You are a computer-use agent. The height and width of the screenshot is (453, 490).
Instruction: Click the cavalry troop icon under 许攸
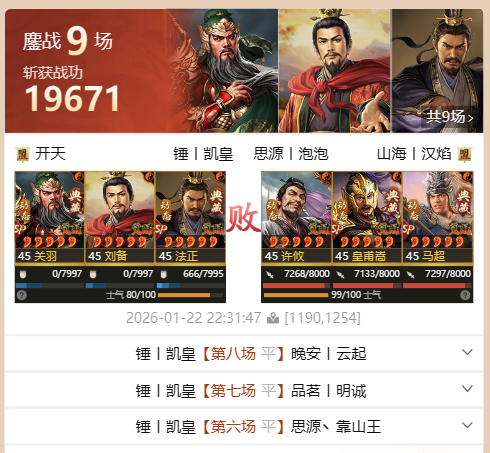[270, 275]
